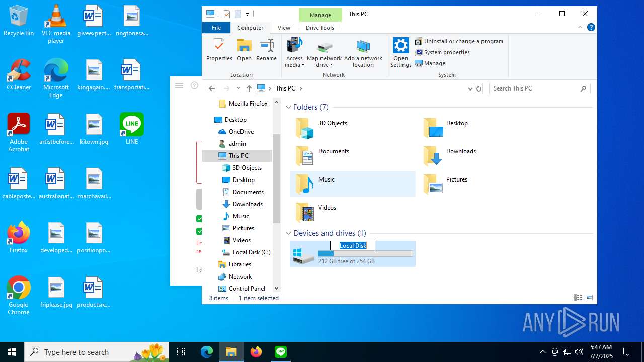
Task: Select the Desktop folder in Folders group
Action: click(433, 129)
